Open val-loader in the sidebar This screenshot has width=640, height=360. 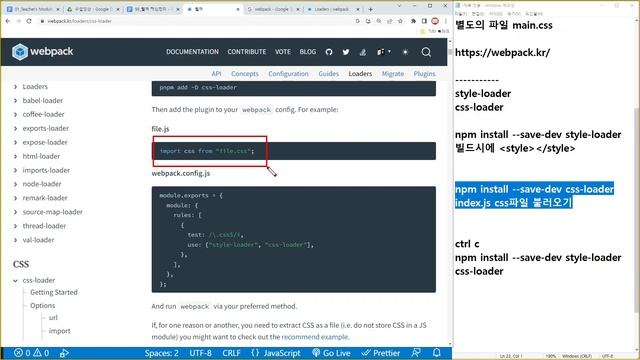pos(38,240)
